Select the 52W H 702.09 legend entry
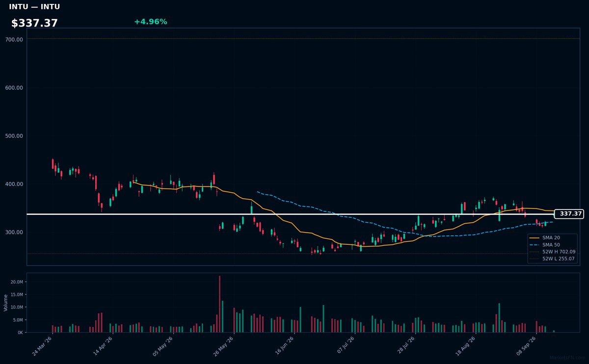The image size is (589, 364). pos(552,252)
